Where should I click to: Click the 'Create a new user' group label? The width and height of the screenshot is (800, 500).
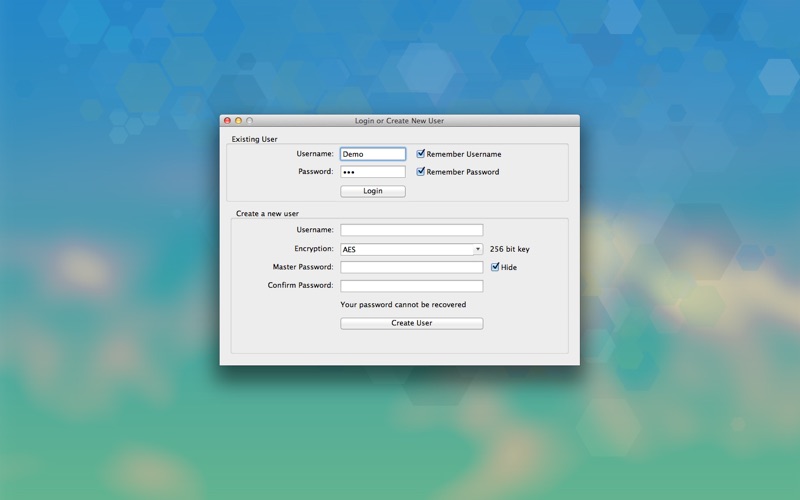click(x=267, y=213)
